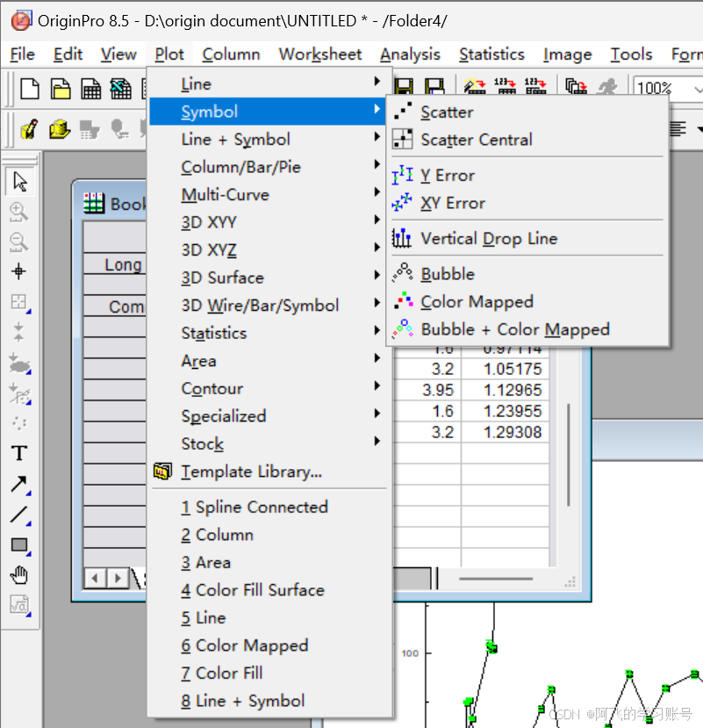Expand the 3D XYY submenu

[x=268, y=222]
